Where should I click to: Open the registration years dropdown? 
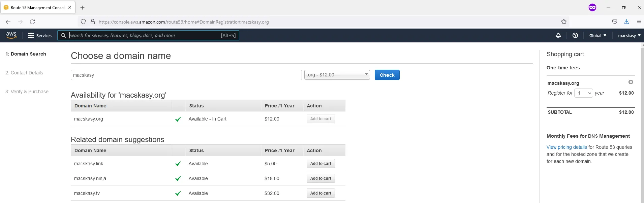(584, 93)
